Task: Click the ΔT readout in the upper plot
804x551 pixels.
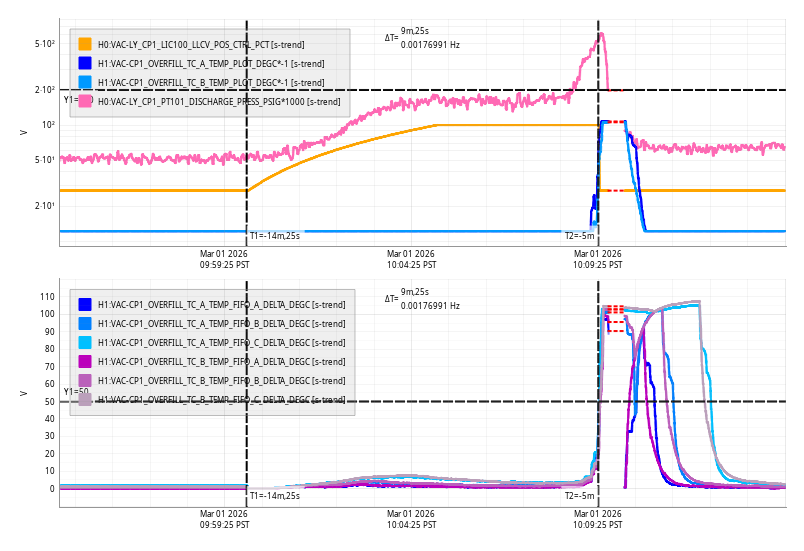Action: 423,38
